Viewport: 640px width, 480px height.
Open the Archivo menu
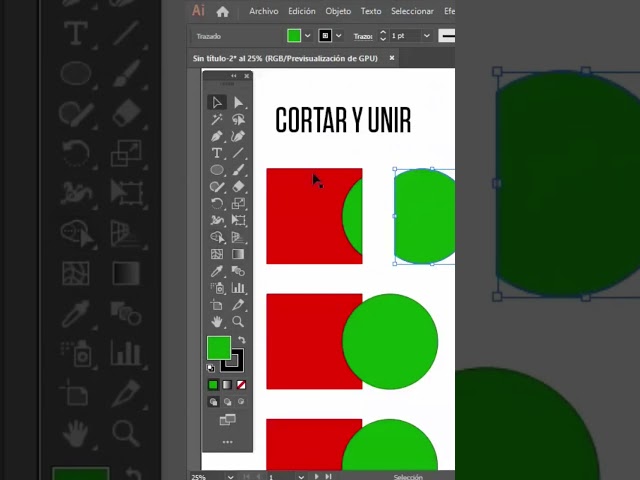[x=264, y=11]
